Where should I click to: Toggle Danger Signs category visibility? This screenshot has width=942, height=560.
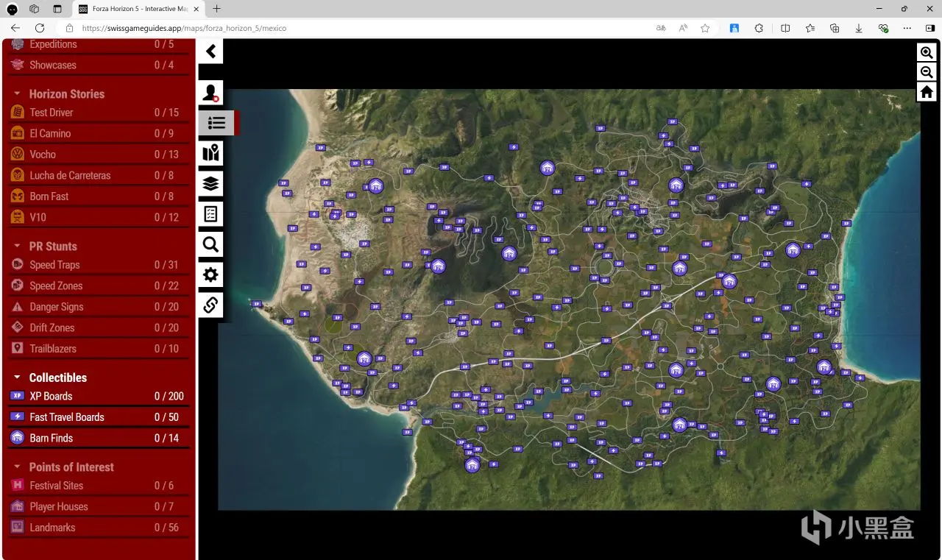99,307
